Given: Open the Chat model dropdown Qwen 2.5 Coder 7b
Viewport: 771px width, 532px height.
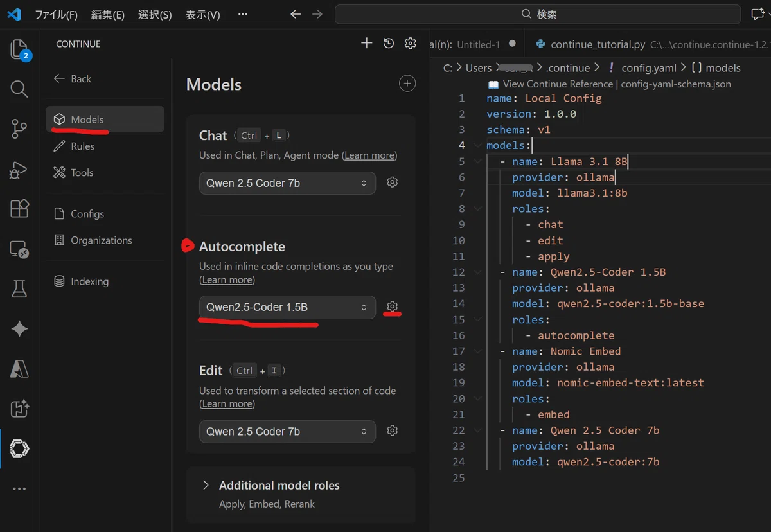Looking at the screenshot, I should pyautogui.click(x=287, y=183).
